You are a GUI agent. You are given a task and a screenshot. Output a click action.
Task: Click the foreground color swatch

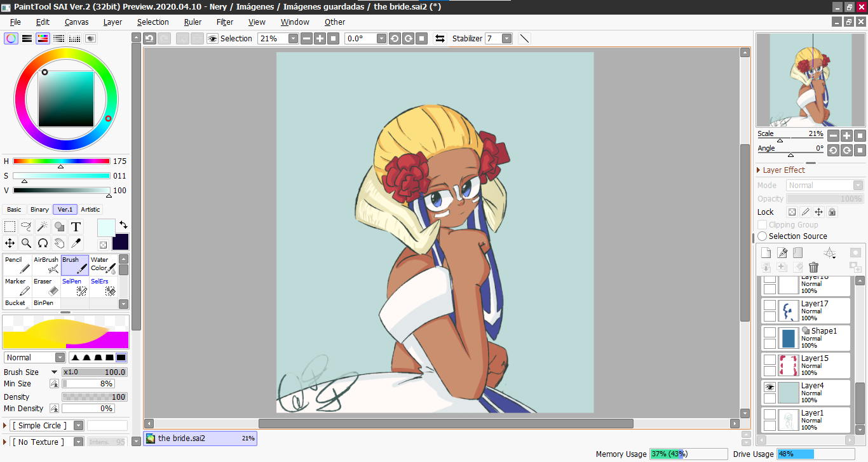pyautogui.click(x=105, y=228)
